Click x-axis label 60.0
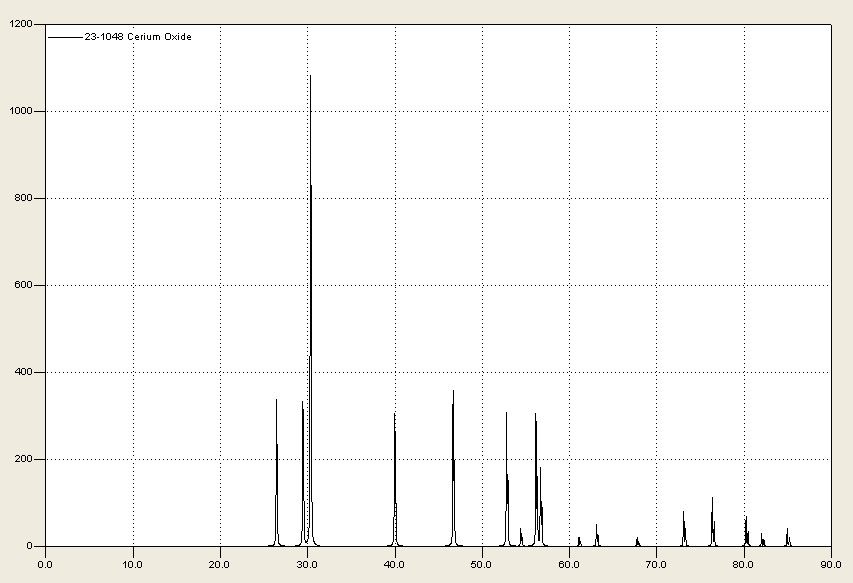 (x=569, y=565)
